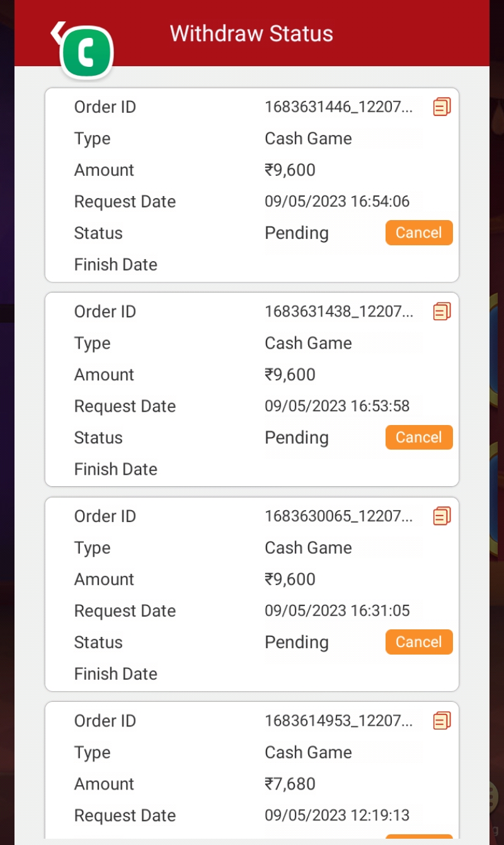Cancel the withdrawal requested at 16:53:58
This screenshot has height=845, width=504.
click(x=418, y=437)
